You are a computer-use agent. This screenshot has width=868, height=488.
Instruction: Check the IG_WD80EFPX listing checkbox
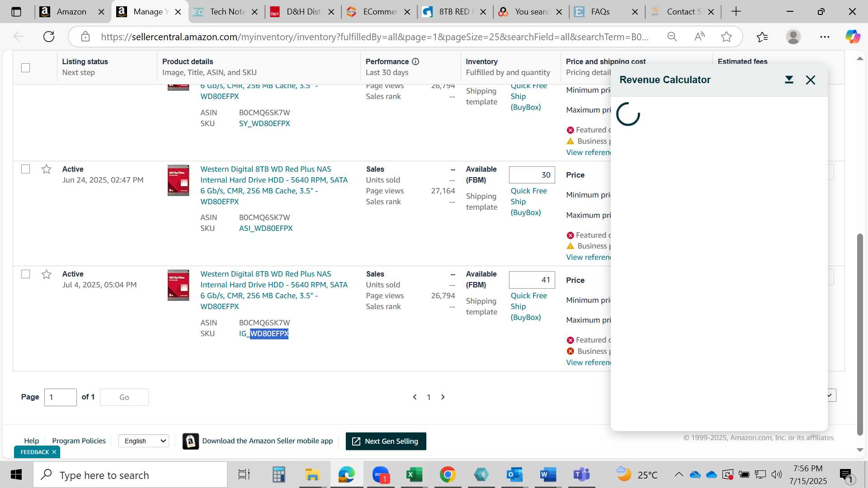pos(26,274)
